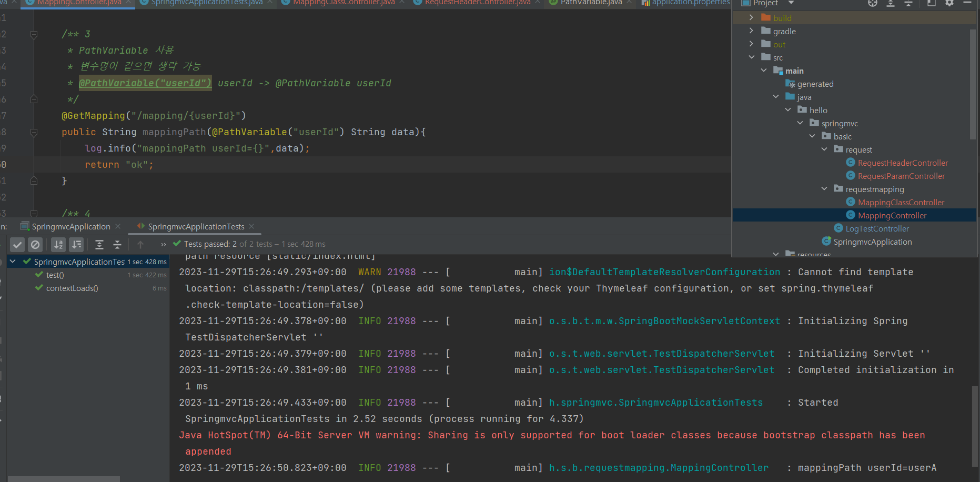
Task: Switch to RequestHeaderController.java editor tab
Action: [478, 3]
